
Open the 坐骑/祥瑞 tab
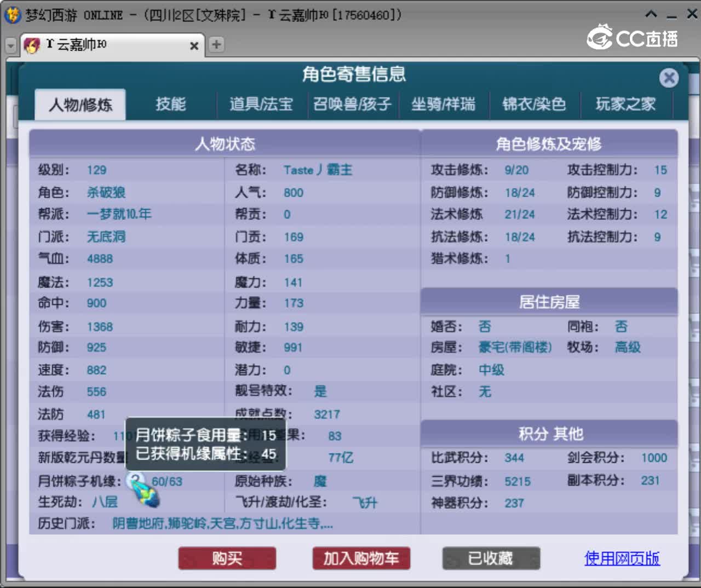click(443, 104)
